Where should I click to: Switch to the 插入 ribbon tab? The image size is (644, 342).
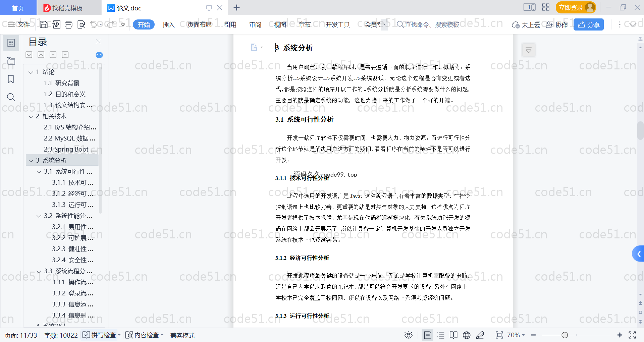click(168, 24)
